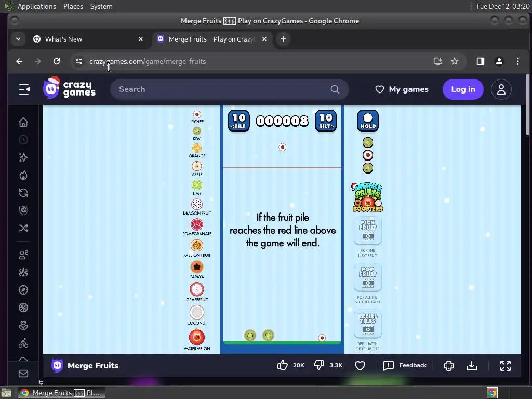Open the Applications menu
The height and width of the screenshot is (399, 532).
pos(37,6)
